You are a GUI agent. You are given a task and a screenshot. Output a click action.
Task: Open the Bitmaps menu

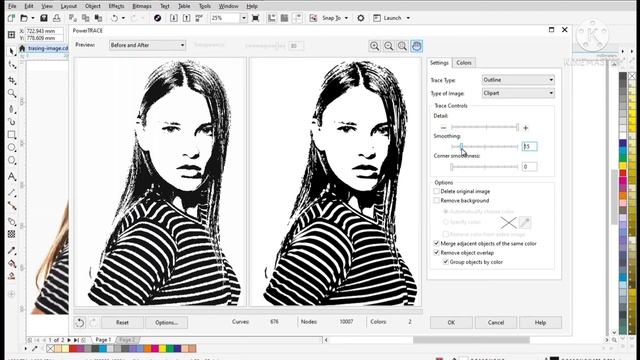[142, 6]
